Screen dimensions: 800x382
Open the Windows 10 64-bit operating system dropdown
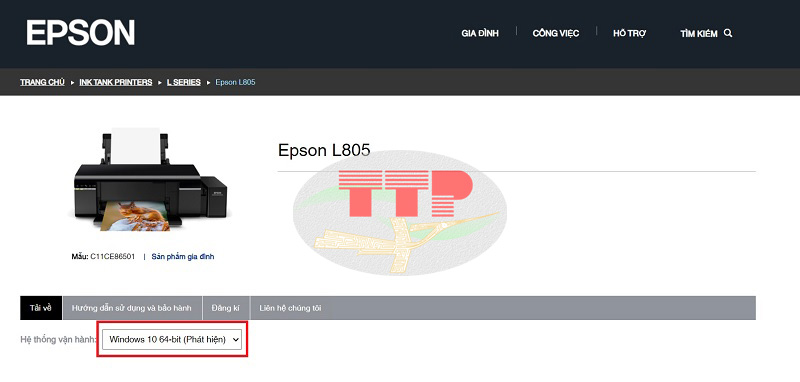tap(172, 339)
